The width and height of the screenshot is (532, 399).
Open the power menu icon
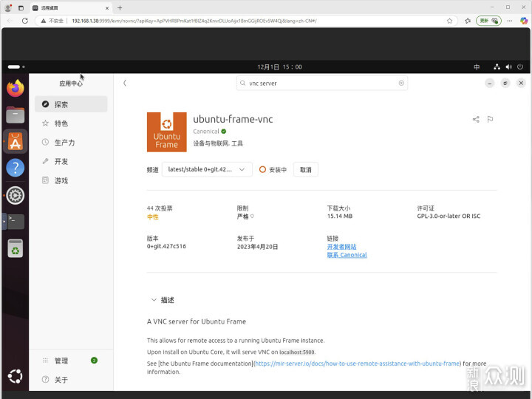520,66
